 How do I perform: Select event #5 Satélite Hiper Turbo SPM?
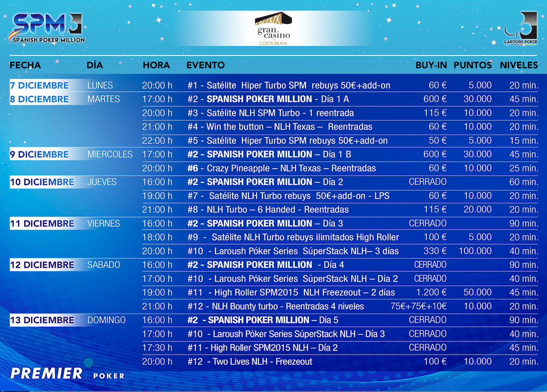coord(288,140)
